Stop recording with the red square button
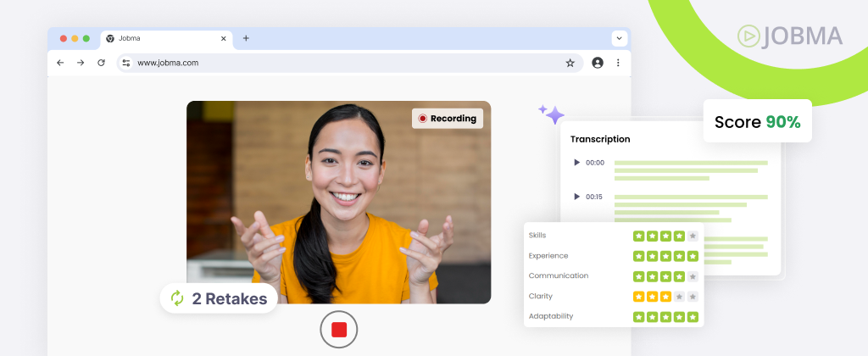 [339, 330]
